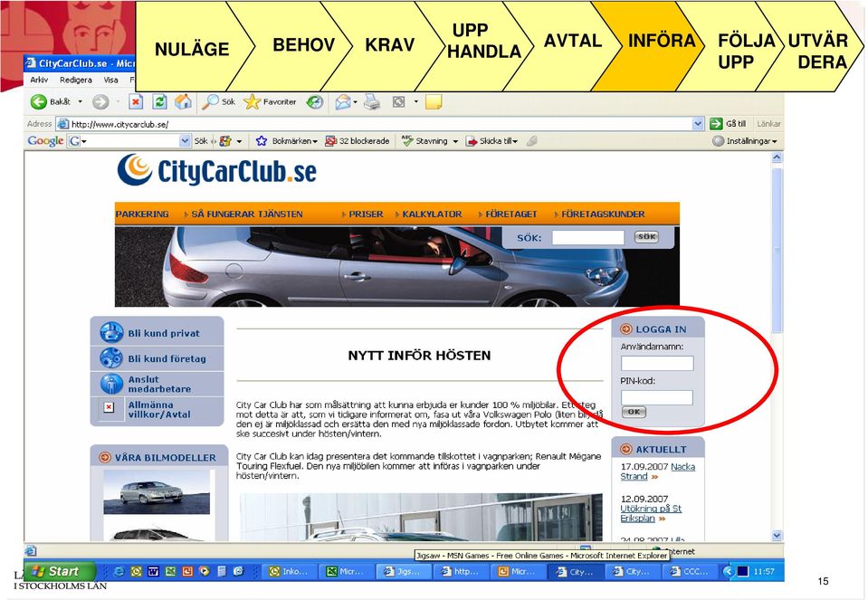Viewport: 868px width, 600px height.
Task: Click the 32 blockerade popup blocker button
Action: click(x=357, y=141)
